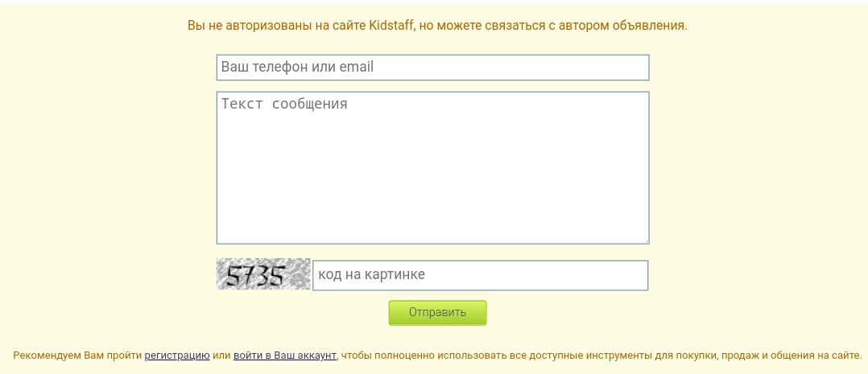Screen dimensions: 868x374
Task: Open the регистрацию link
Action: coord(177,356)
